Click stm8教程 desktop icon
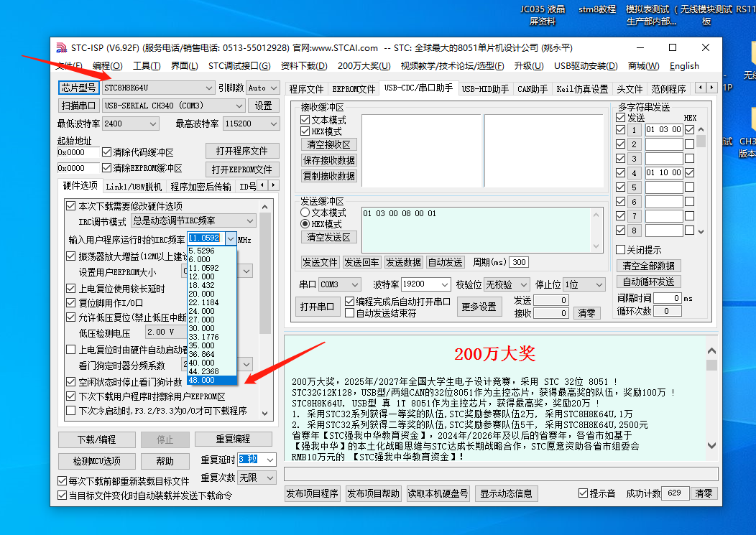The height and width of the screenshot is (535, 756). (597, 9)
